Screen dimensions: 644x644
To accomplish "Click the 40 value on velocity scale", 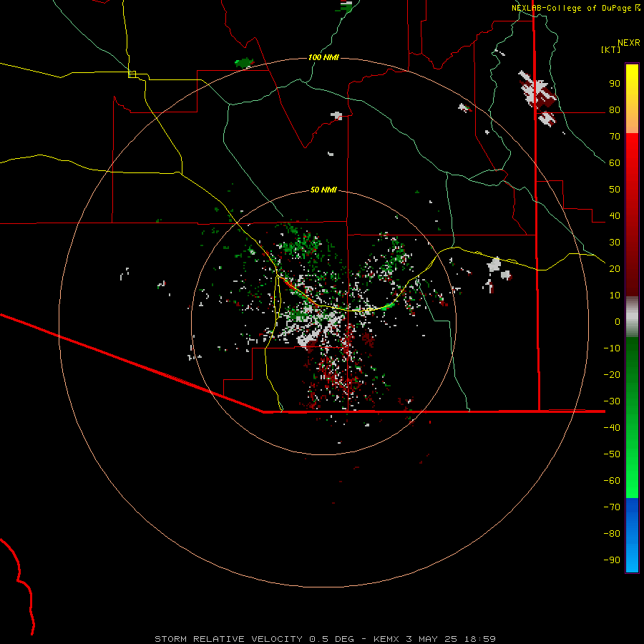I will (615, 216).
